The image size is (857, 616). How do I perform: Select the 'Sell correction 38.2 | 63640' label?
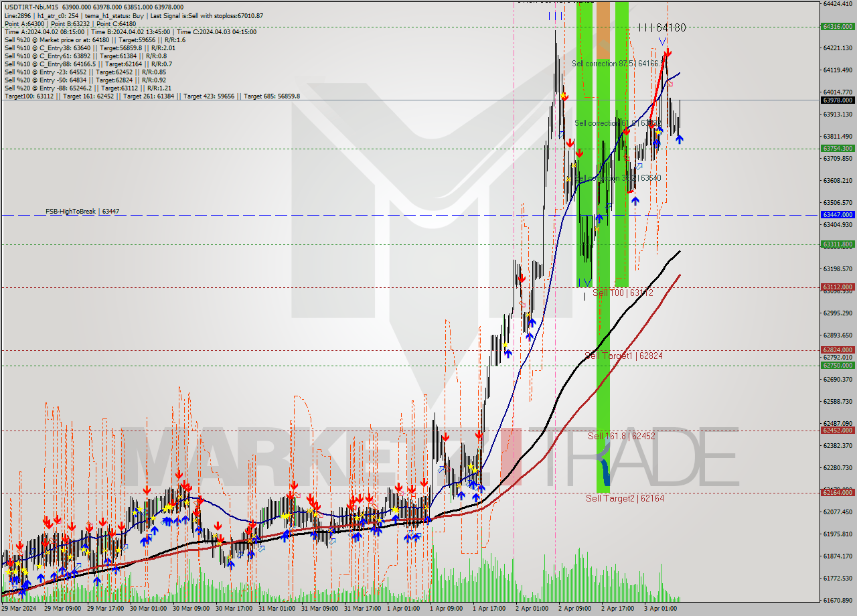pyautogui.click(x=618, y=178)
